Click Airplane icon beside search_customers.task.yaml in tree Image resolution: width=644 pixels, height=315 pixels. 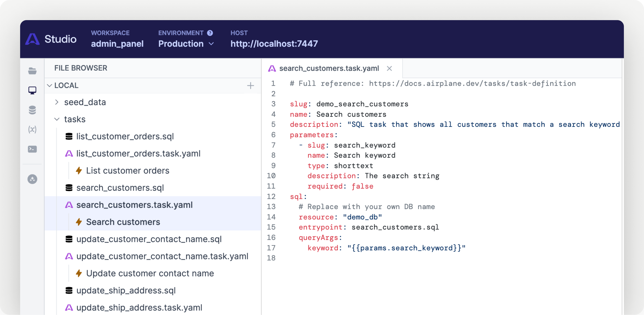tap(69, 205)
